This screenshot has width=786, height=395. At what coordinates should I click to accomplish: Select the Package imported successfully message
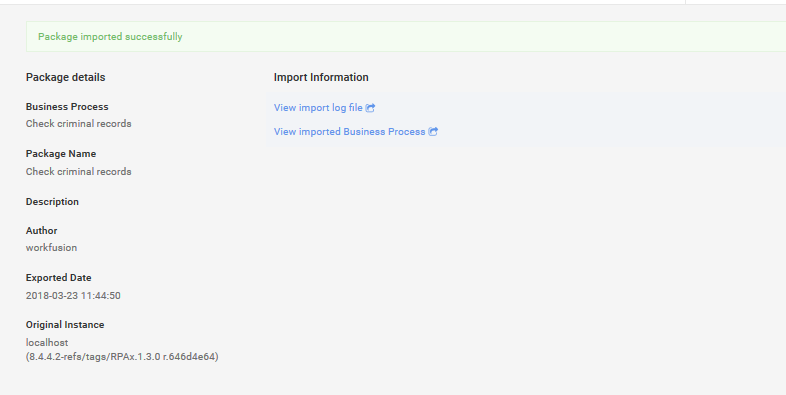[x=110, y=37]
